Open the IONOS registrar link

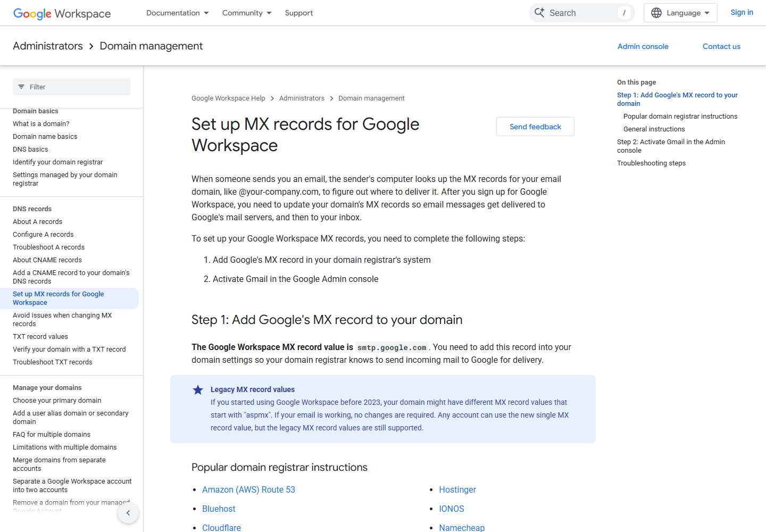[452, 509]
